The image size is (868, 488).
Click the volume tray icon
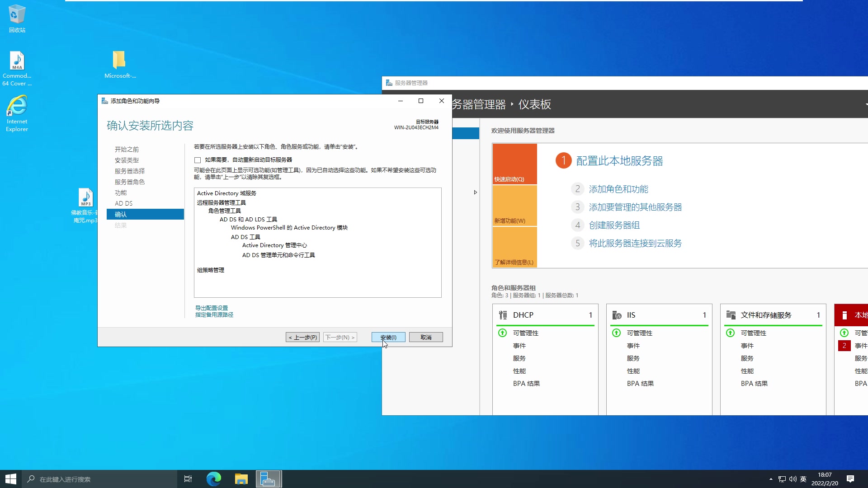(x=793, y=479)
